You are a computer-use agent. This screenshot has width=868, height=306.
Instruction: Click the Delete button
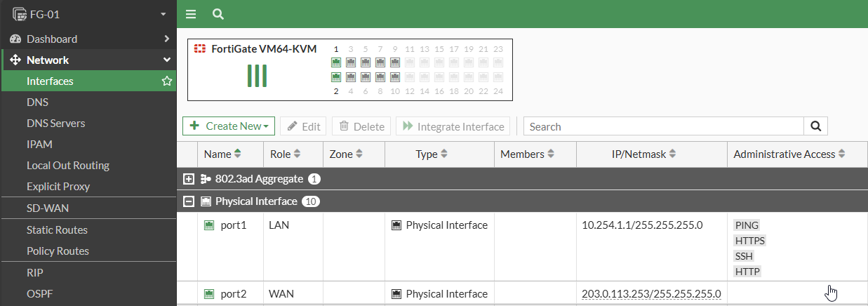(361, 126)
